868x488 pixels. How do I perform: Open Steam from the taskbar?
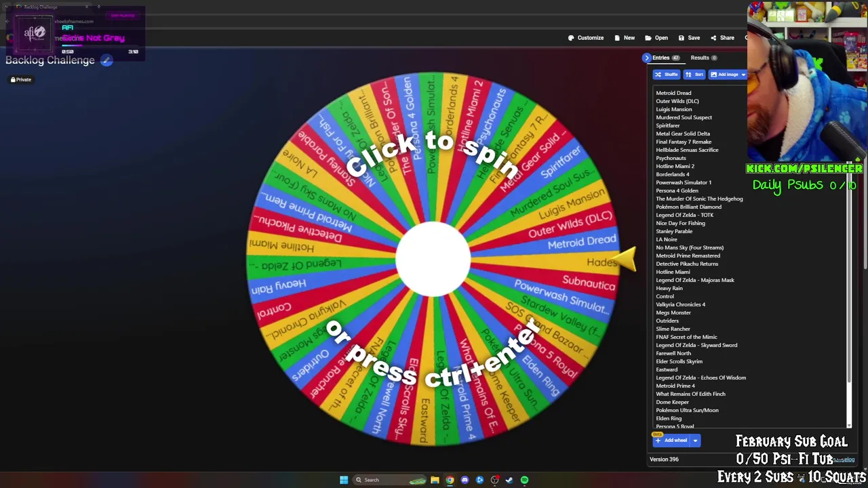pyautogui.click(x=509, y=480)
